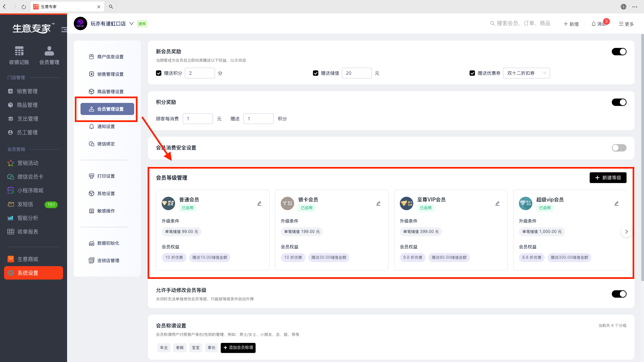
Task: Click the 新建等级 button
Action: click(608, 178)
